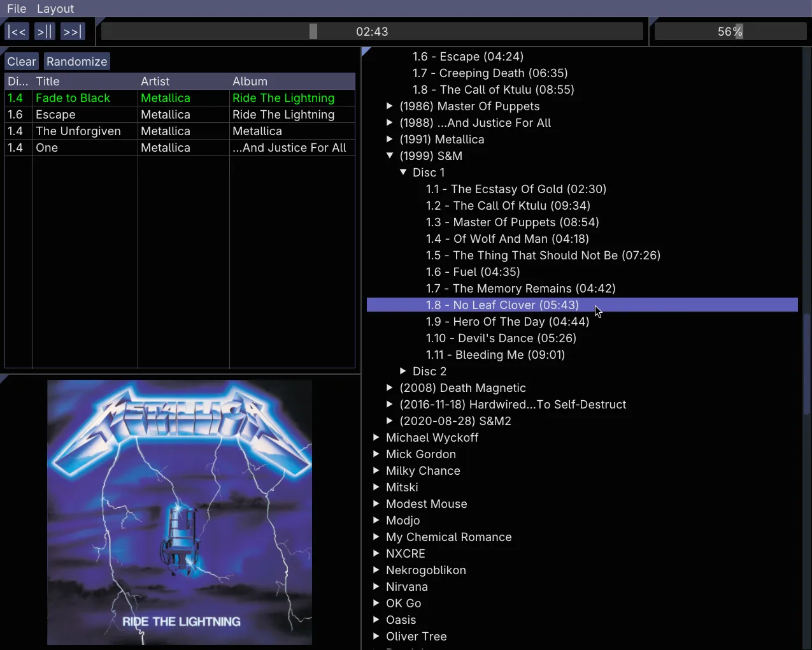Collapse the Disc 1 section
The width and height of the screenshot is (812, 650).
(403, 172)
